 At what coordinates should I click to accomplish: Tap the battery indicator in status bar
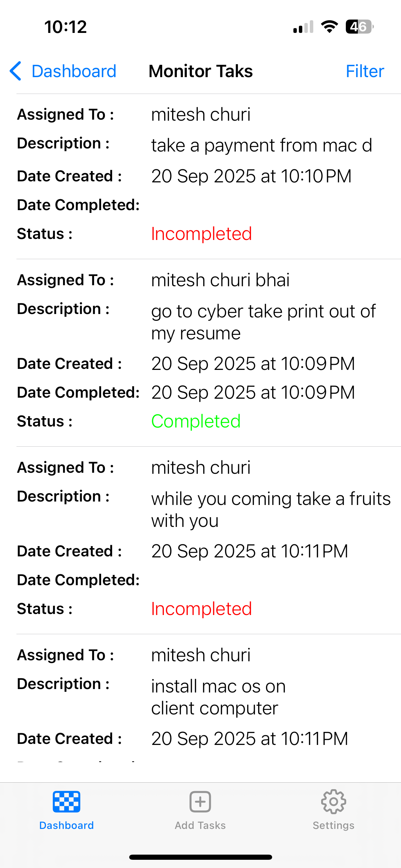(x=360, y=27)
